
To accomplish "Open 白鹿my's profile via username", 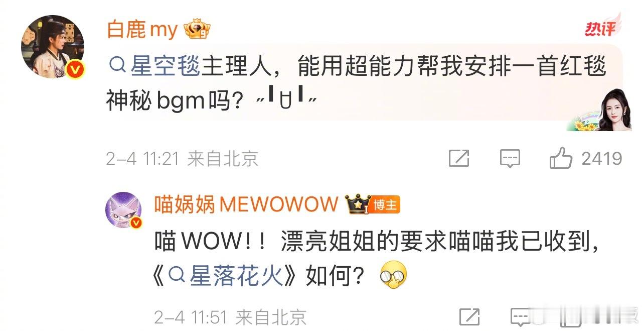I will pos(142,30).
